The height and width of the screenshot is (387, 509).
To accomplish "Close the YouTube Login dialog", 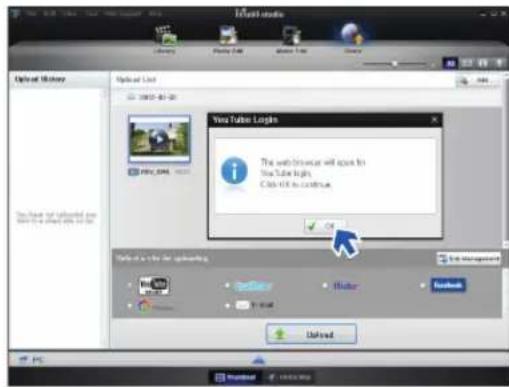I will 434,120.
